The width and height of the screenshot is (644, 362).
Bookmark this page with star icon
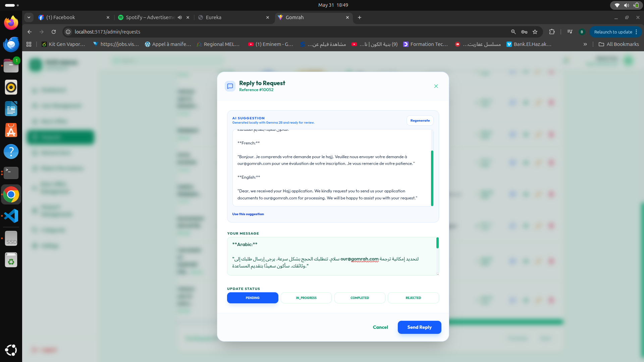click(x=535, y=32)
